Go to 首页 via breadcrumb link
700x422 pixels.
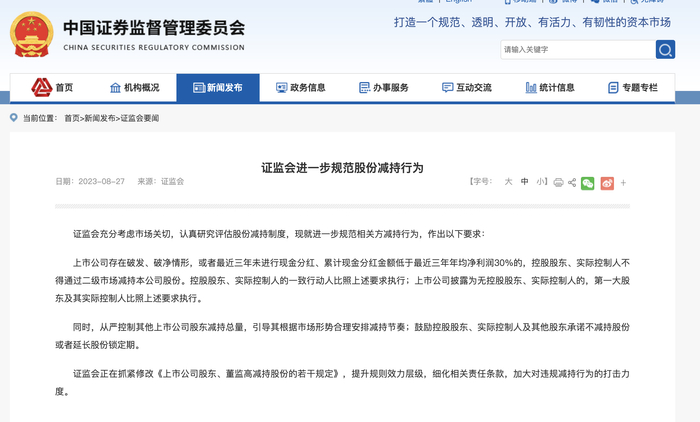72,118
